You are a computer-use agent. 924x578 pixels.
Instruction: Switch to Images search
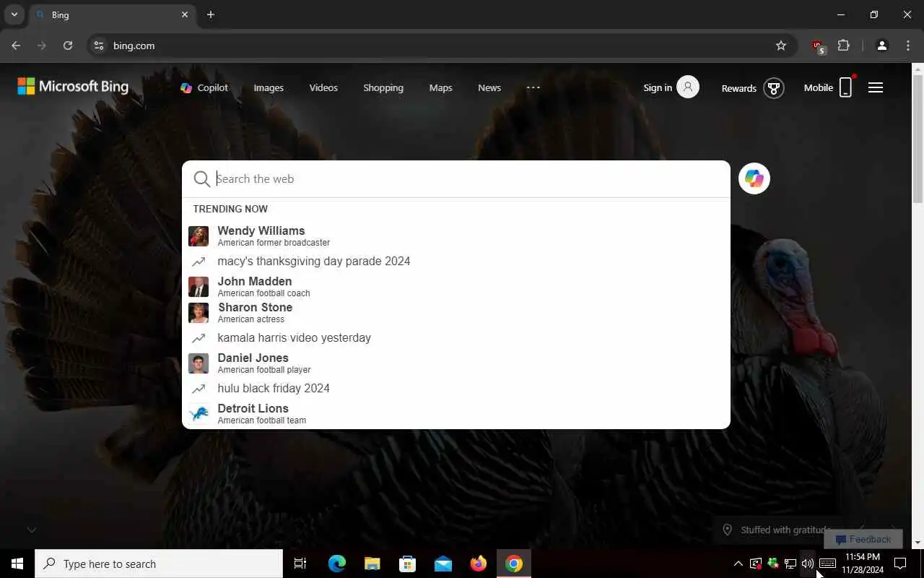click(x=269, y=87)
